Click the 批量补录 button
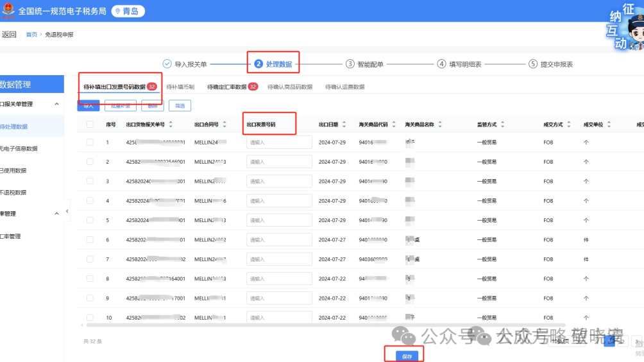 [121, 106]
